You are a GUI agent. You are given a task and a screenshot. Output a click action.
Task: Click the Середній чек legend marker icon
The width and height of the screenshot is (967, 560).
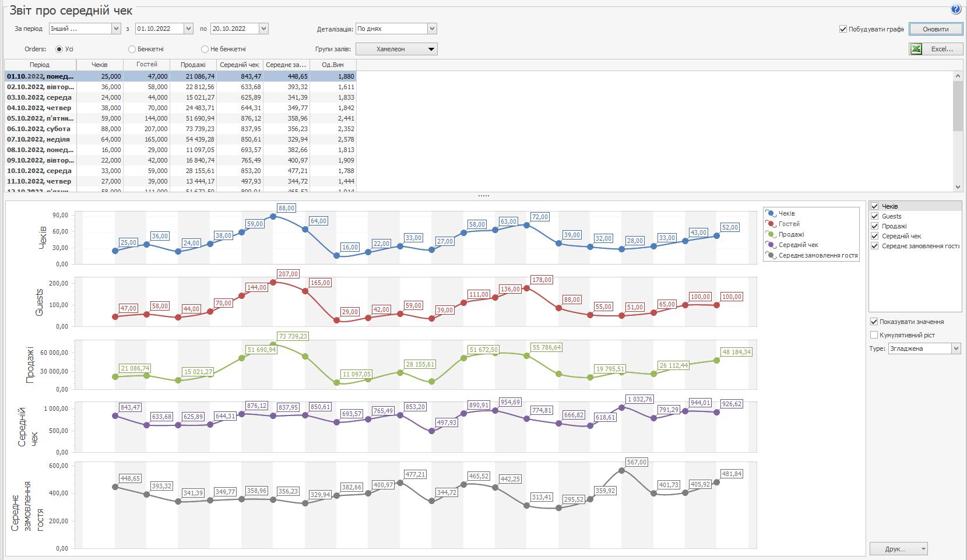tap(771, 245)
